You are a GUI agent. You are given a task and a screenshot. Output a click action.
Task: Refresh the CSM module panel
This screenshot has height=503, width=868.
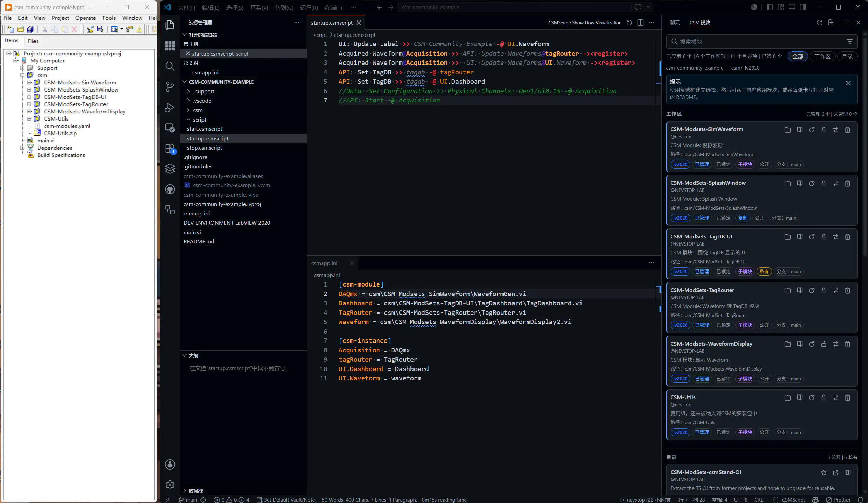[x=820, y=23]
